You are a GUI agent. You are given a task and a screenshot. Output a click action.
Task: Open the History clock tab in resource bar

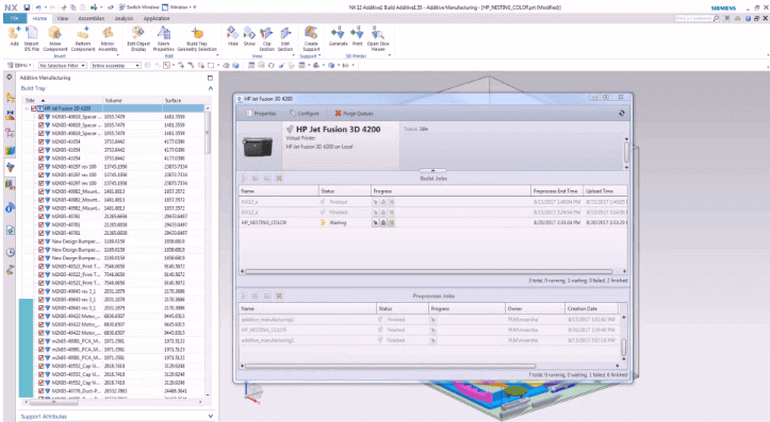pos(10,252)
